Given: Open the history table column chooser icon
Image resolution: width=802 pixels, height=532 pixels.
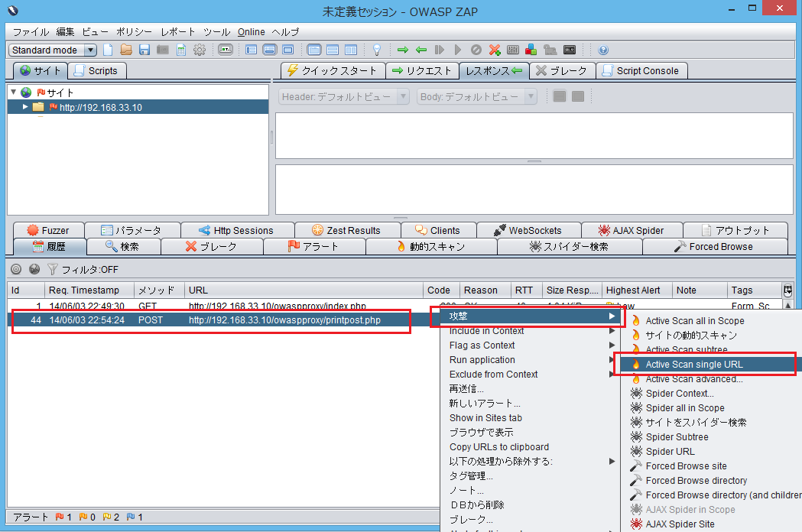Looking at the screenshot, I should (787, 290).
